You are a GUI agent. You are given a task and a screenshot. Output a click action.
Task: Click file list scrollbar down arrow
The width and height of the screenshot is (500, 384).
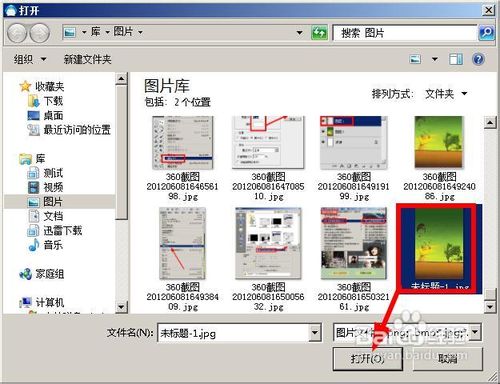click(x=489, y=306)
